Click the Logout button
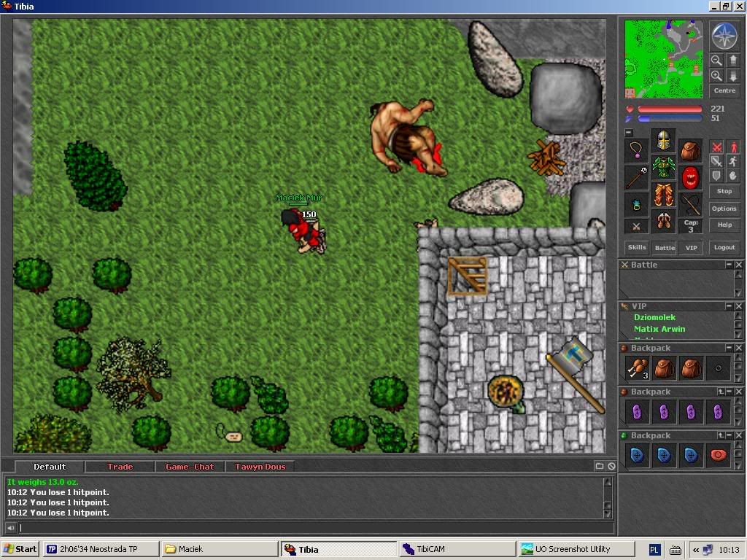The image size is (747, 560). (724, 247)
